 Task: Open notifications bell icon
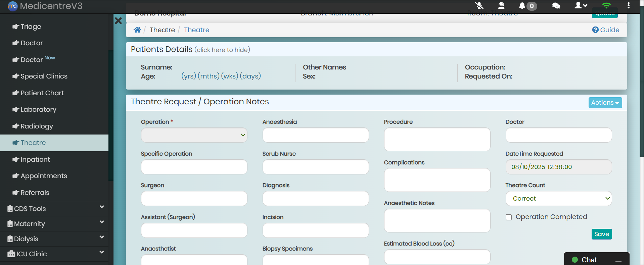(x=522, y=6)
